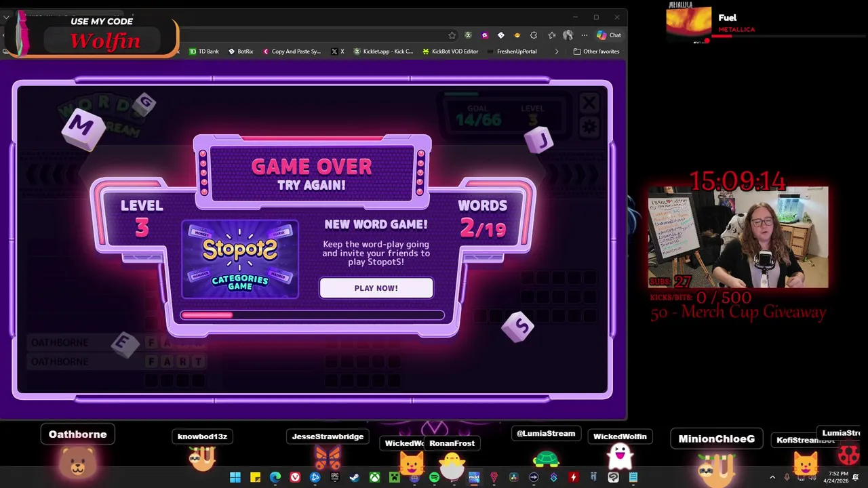868x488 pixels.
Task: Open the Favorites list icon
Action: tap(551, 35)
